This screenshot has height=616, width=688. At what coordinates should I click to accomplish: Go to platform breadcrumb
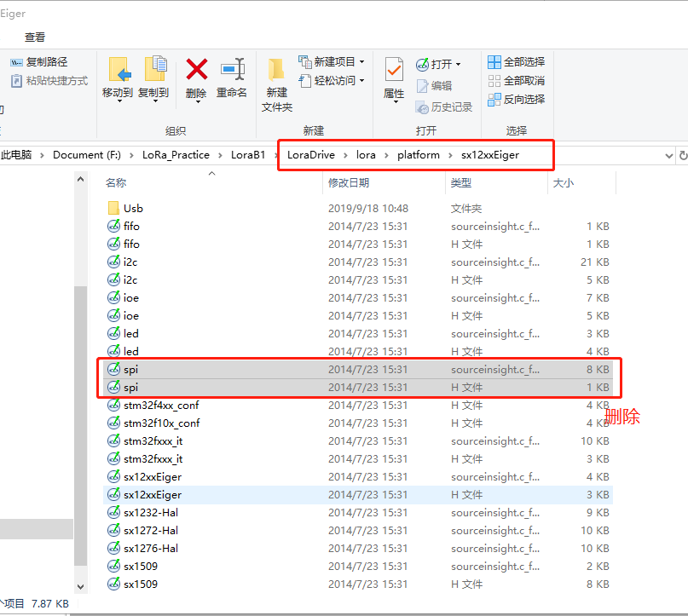418,155
